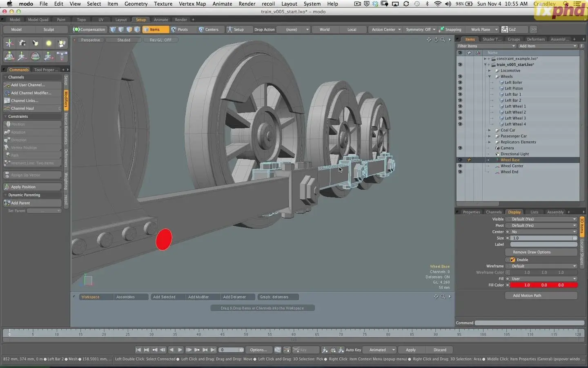Toggle visibility eye for Wheel Center
The width and height of the screenshot is (588, 368).
coord(460,166)
